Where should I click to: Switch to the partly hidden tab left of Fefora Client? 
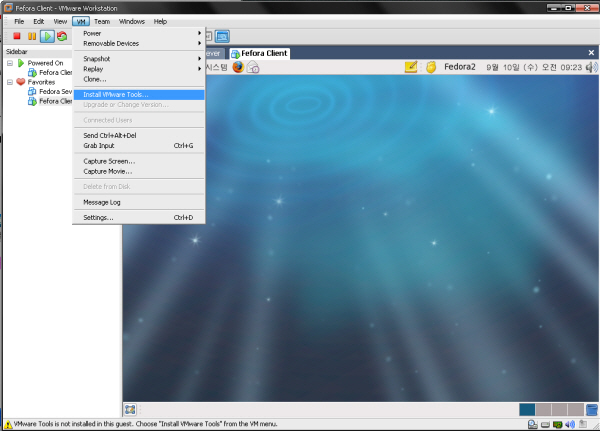(x=214, y=54)
